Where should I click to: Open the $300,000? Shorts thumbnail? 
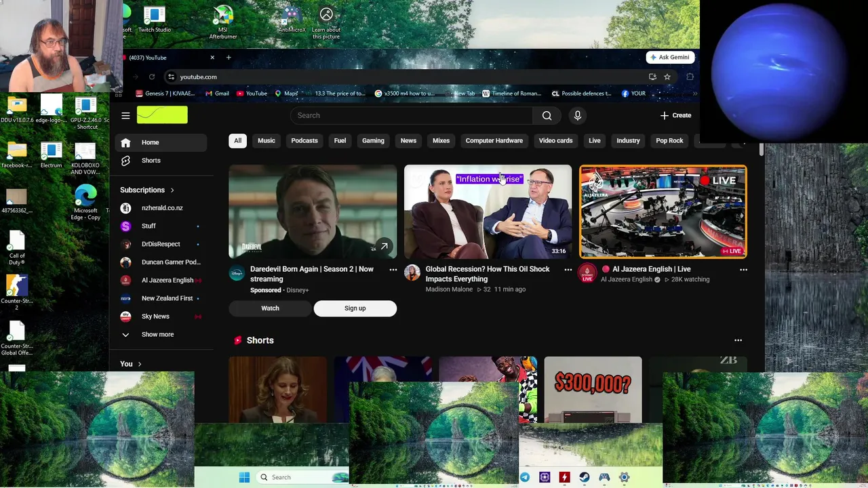tap(593, 390)
